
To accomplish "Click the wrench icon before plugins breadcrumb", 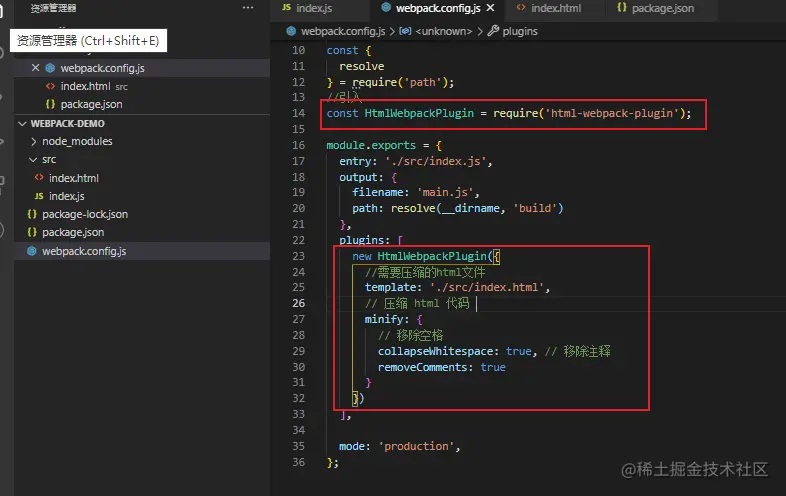I will tap(493, 31).
